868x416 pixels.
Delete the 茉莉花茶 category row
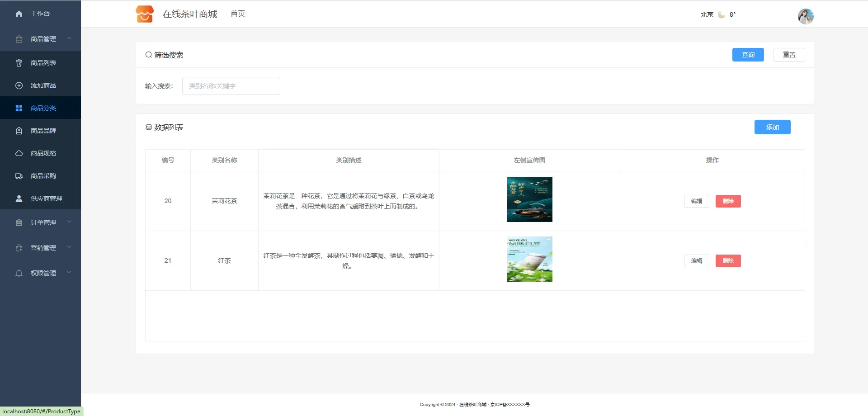728,201
